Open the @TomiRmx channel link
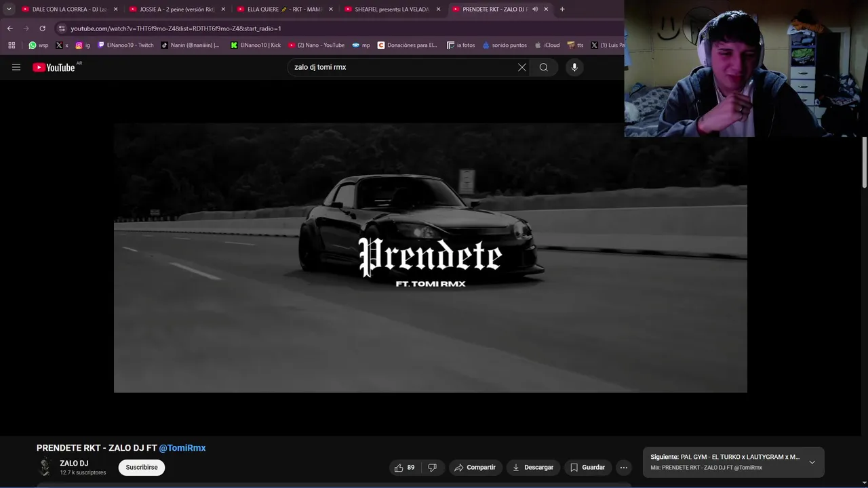Screen dimensions: 868x488 (x=182, y=448)
